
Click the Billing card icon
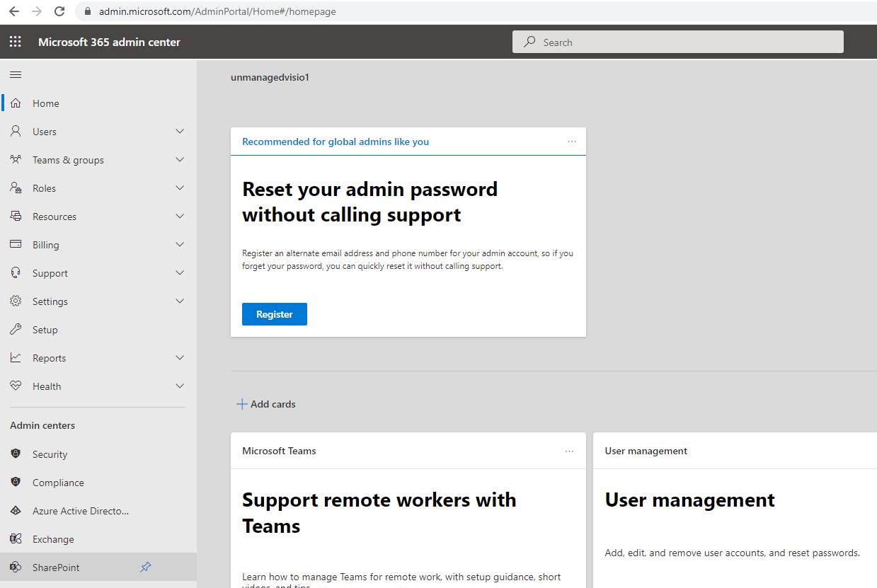[16, 244]
